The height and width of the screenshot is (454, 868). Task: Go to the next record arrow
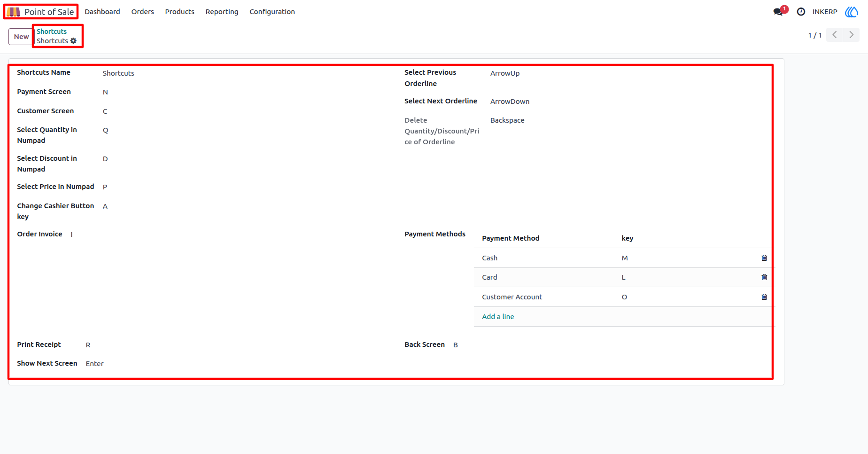point(851,35)
